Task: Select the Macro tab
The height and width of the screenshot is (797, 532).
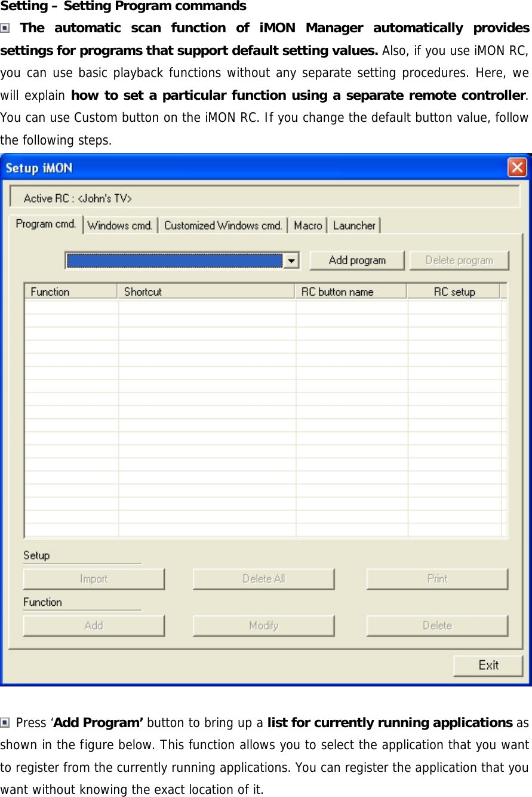Action: [307, 225]
